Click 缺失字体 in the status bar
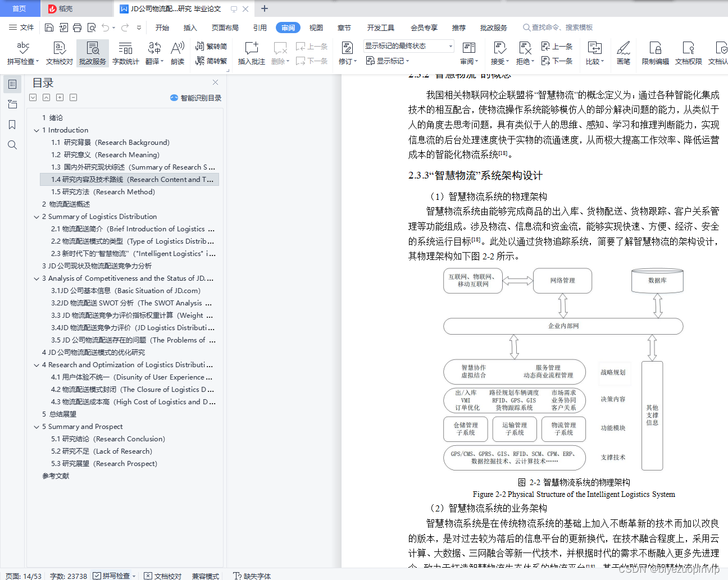The image size is (728, 580). point(252,576)
